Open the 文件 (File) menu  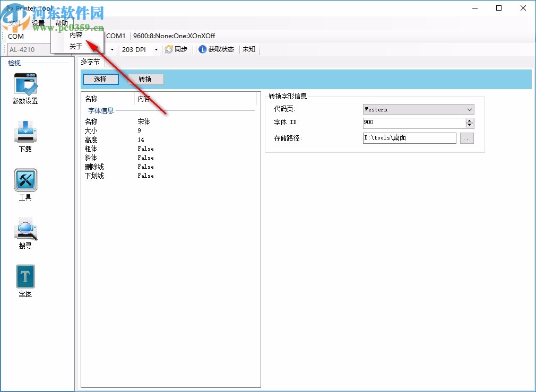[x=14, y=23]
